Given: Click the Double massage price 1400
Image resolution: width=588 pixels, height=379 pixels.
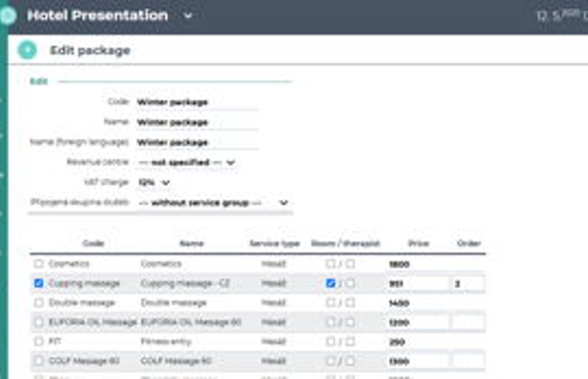Looking at the screenshot, I should point(417,303).
